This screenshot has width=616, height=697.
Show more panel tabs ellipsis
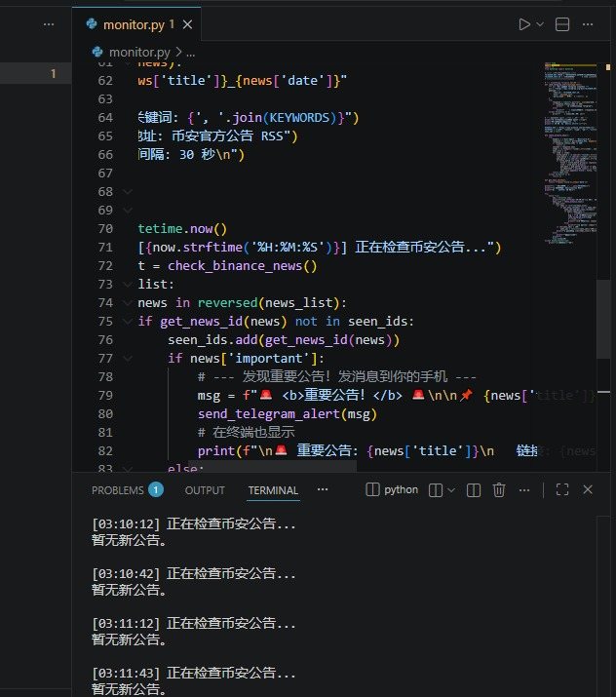tap(323, 489)
